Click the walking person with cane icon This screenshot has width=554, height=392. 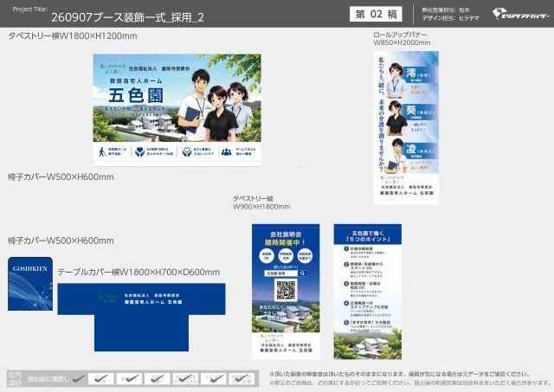click(x=102, y=151)
